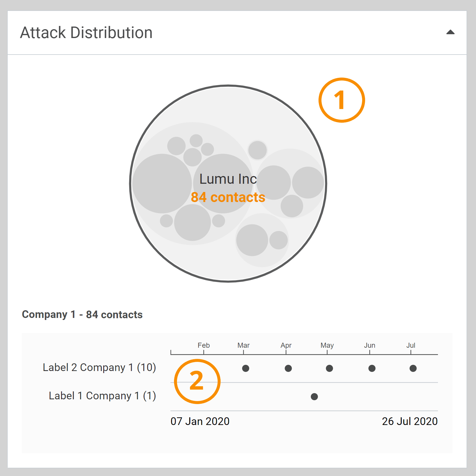This screenshot has height=476, width=476.
Task: Click the Attack Distribution title
Action: [86, 32]
